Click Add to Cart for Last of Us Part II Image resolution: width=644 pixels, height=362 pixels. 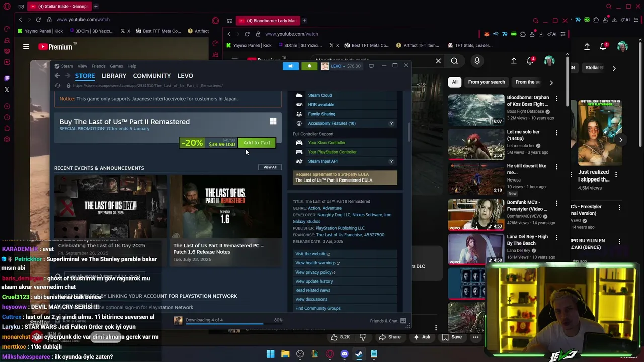pos(257,143)
